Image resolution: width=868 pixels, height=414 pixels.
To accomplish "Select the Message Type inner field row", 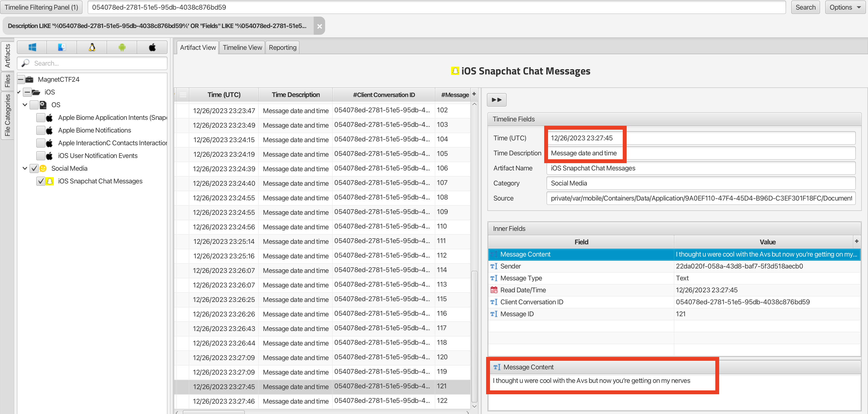I will coord(674,278).
